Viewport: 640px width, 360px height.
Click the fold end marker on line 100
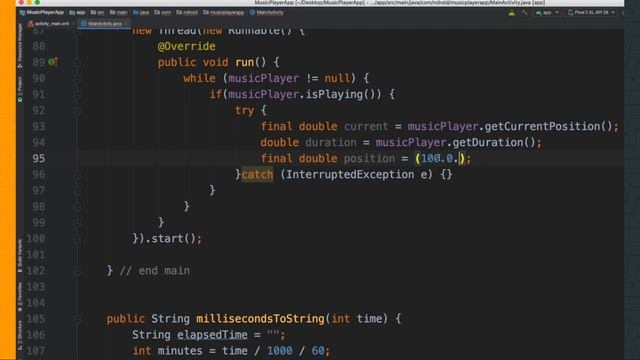click(x=77, y=239)
